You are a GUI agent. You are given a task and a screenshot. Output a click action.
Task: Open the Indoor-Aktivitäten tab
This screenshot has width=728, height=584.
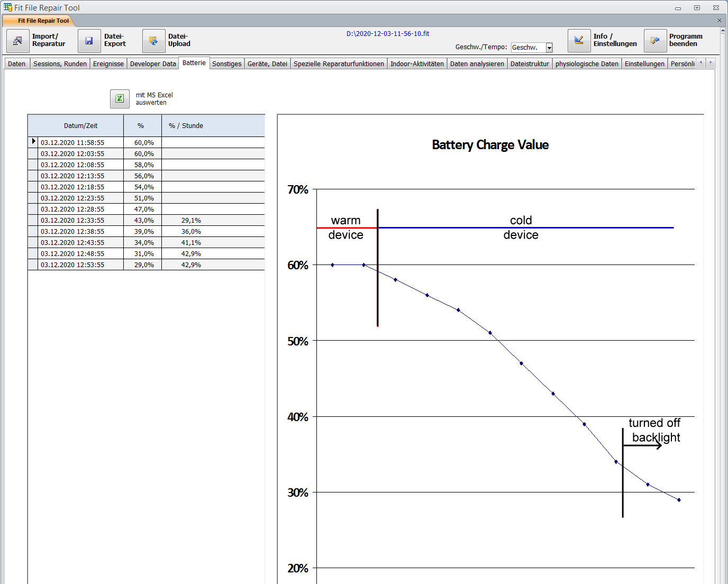(417, 64)
